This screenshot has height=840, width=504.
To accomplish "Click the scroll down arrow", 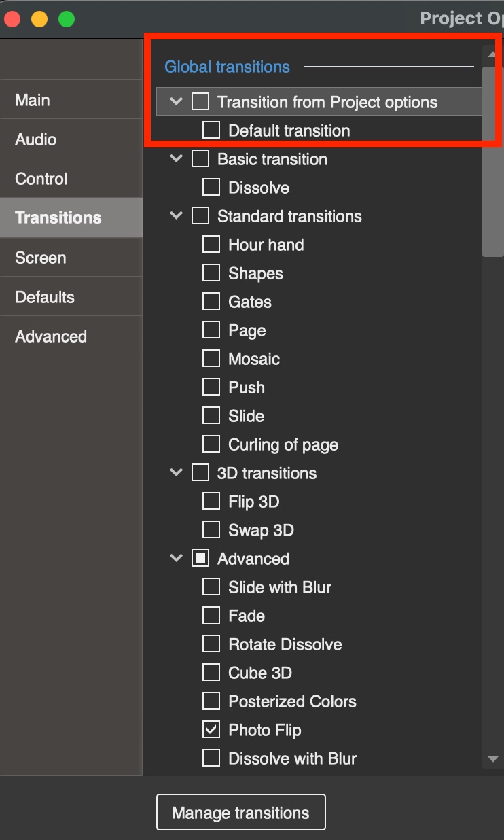I will pos(493,759).
